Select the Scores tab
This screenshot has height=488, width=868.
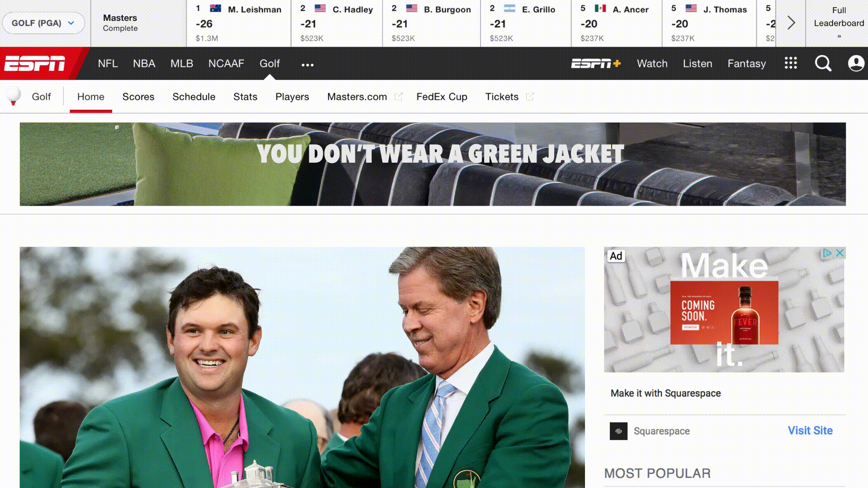138,97
